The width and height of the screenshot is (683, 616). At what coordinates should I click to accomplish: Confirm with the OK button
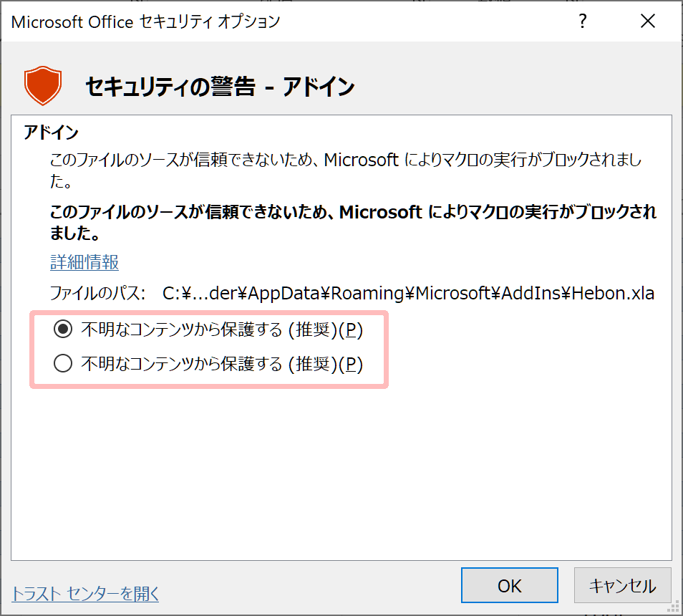[x=509, y=585]
